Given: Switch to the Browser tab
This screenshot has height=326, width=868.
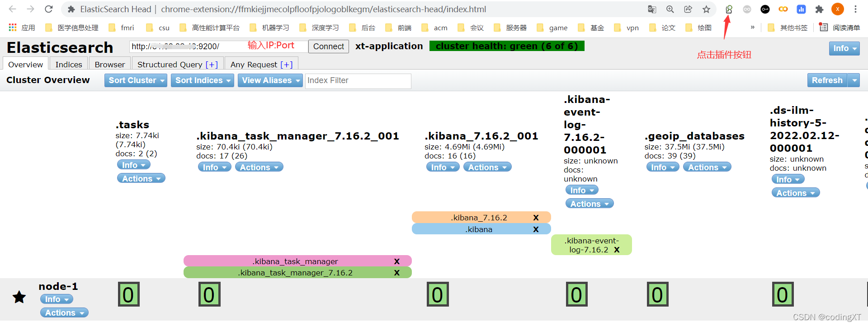Looking at the screenshot, I should [x=110, y=64].
